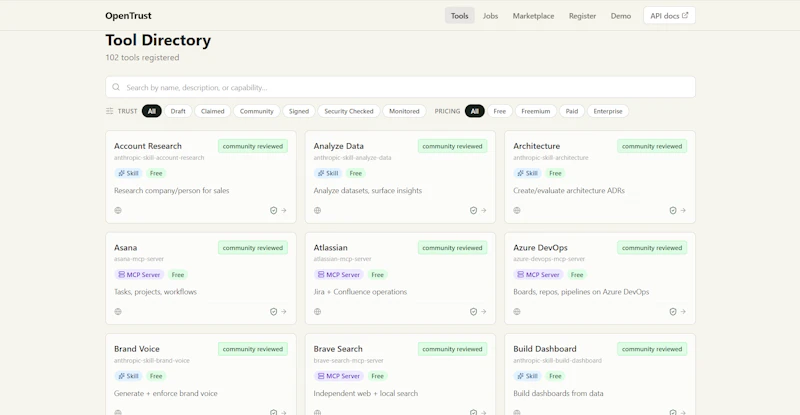The height and width of the screenshot is (415, 800).
Task: Click the shield check icon on Account Research card
Action: (x=273, y=210)
